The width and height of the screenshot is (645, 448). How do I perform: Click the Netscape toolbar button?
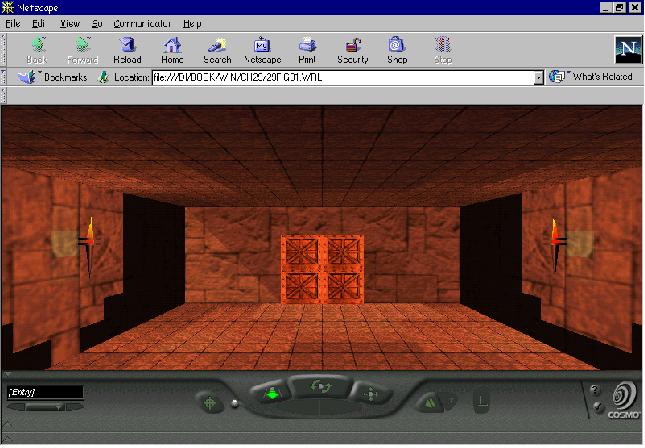click(262, 50)
